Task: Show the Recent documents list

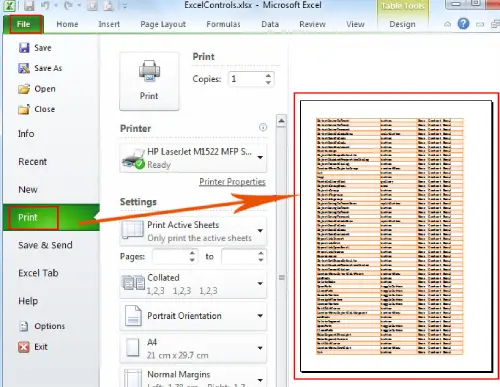Action: [33, 162]
